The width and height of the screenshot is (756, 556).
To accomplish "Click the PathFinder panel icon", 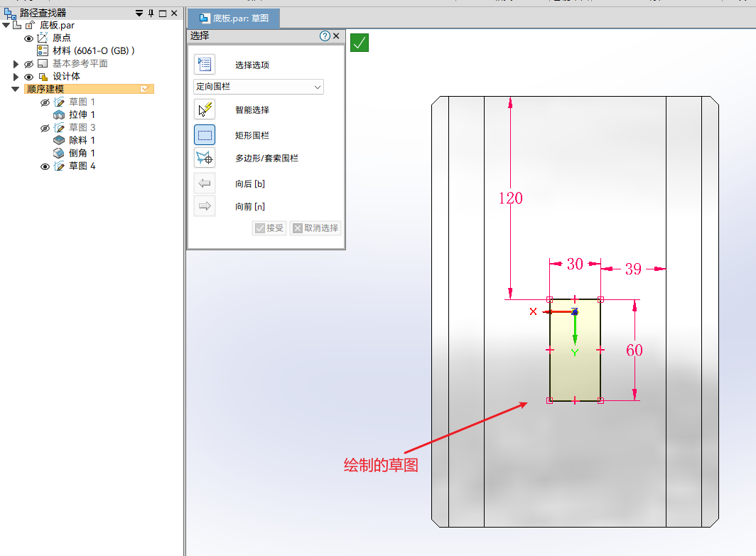I will tap(10, 13).
